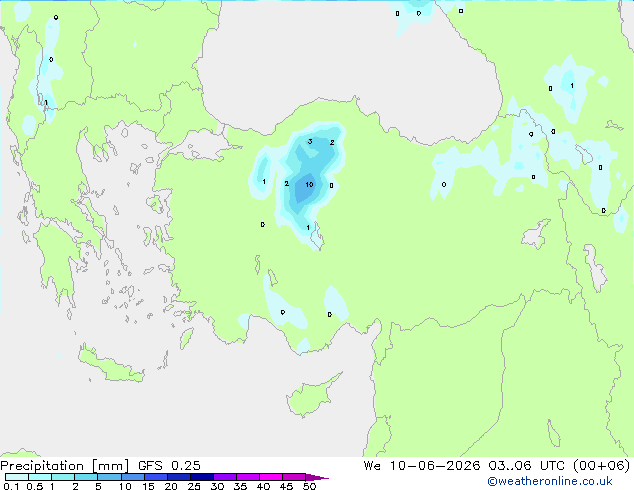Click the '10' precipitation value on map
The image size is (634, 490).
point(309,185)
